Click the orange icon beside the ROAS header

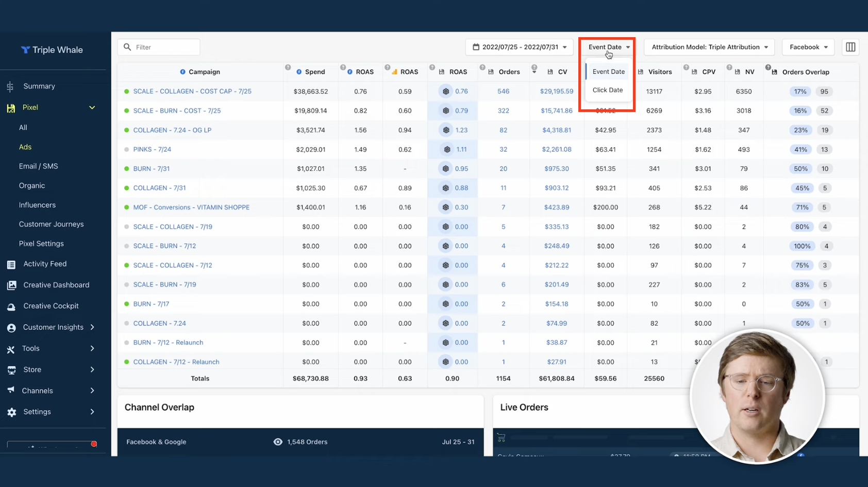click(x=394, y=72)
